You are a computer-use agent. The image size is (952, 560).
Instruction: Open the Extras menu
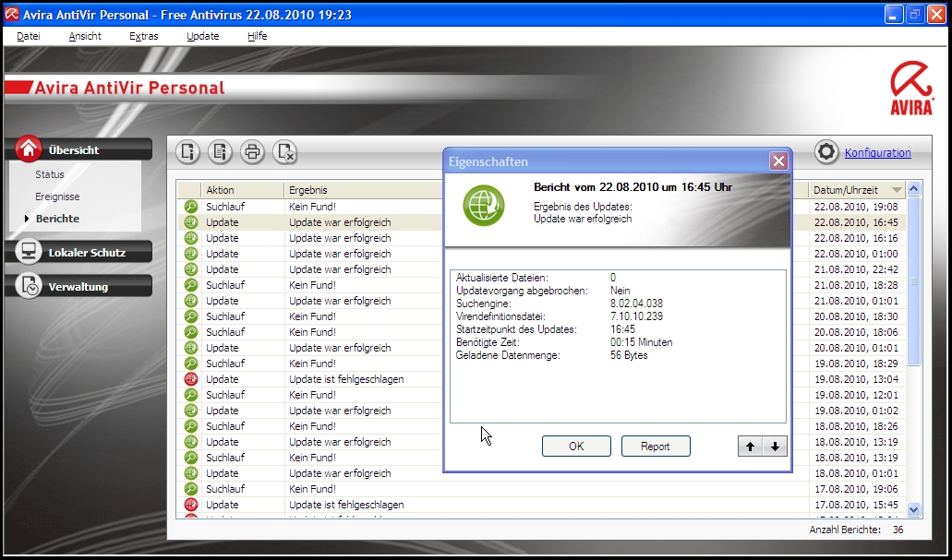[x=143, y=36]
